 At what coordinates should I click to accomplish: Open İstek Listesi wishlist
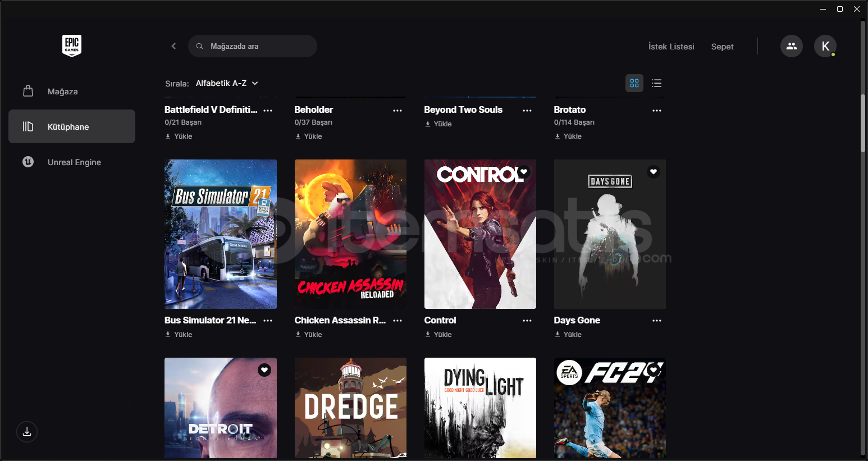(x=671, y=47)
